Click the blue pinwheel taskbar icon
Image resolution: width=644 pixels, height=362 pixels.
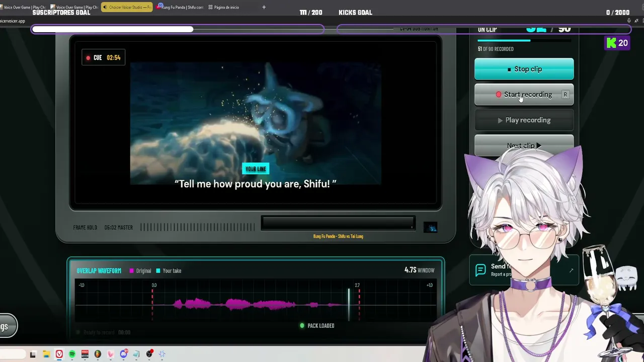(162, 354)
